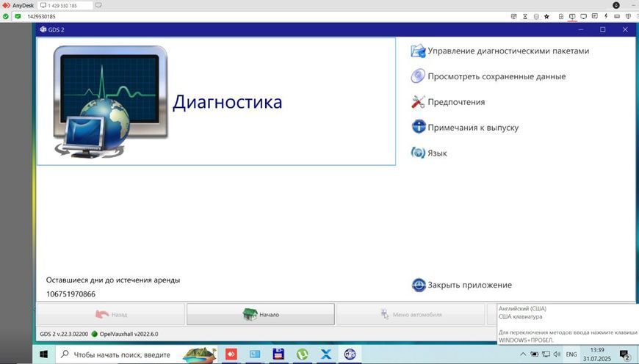639x364 pixels.
Task: Click the blue info icon for release notes
Action: point(419,127)
